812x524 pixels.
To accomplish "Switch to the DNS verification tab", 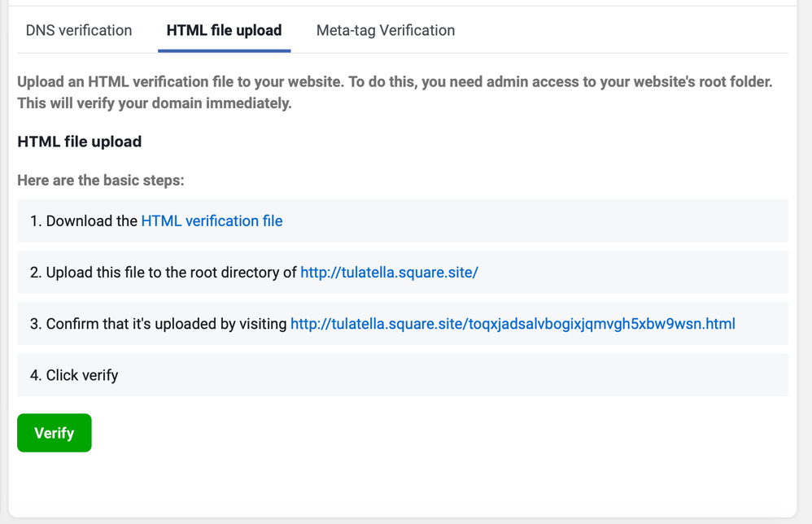I will [79, 30].
